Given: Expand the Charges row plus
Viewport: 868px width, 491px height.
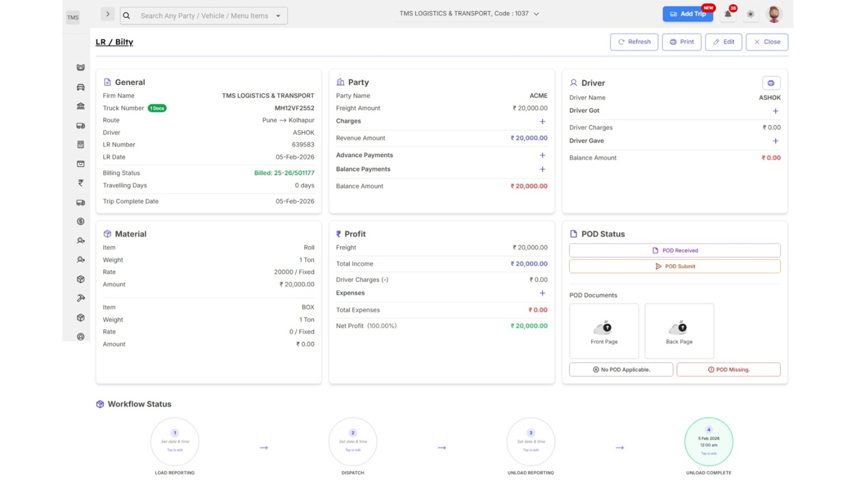Looking at the screenshot, I should (x=542, y=121).
